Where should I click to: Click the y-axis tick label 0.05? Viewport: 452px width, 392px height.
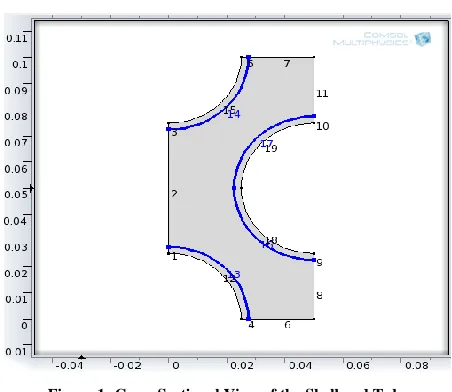tap(16, 194)
